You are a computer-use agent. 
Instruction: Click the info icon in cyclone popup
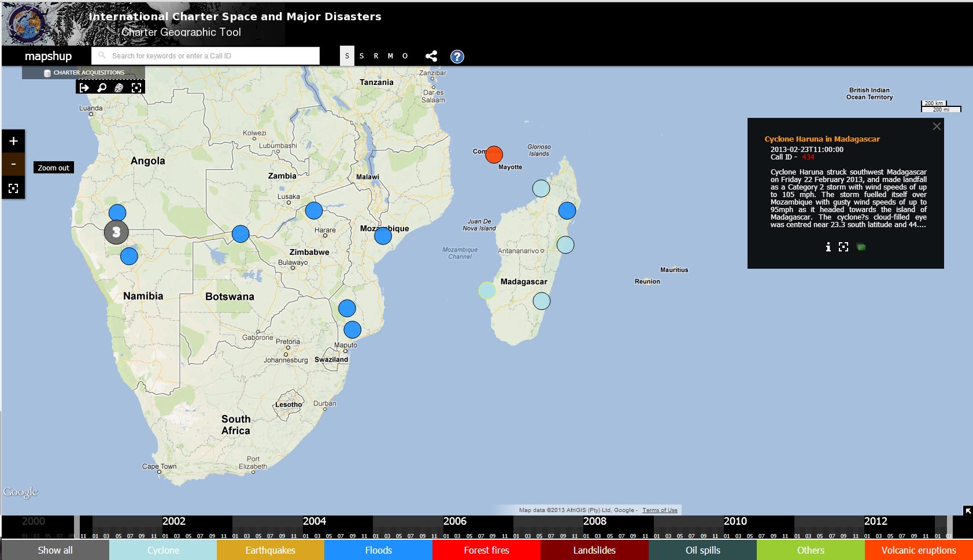click(828, 247)
